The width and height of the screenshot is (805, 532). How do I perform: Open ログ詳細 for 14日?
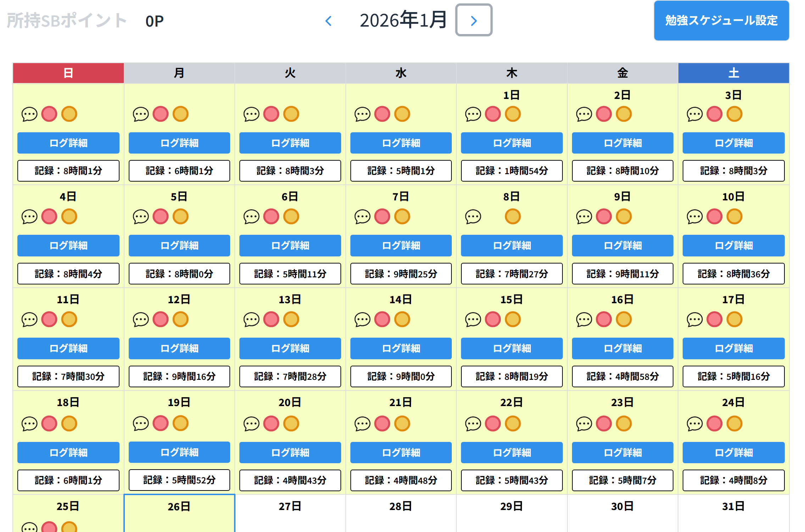coord(401,349)
